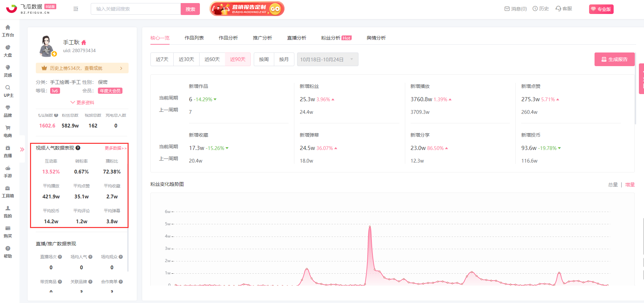644x303 pixels.
Task: Click the 飞瓜数据 logo
Action: point(31,9)
